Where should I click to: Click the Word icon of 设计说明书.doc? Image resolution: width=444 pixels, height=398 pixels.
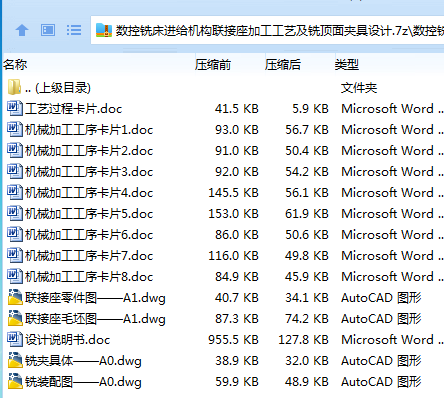click(15, 339)
